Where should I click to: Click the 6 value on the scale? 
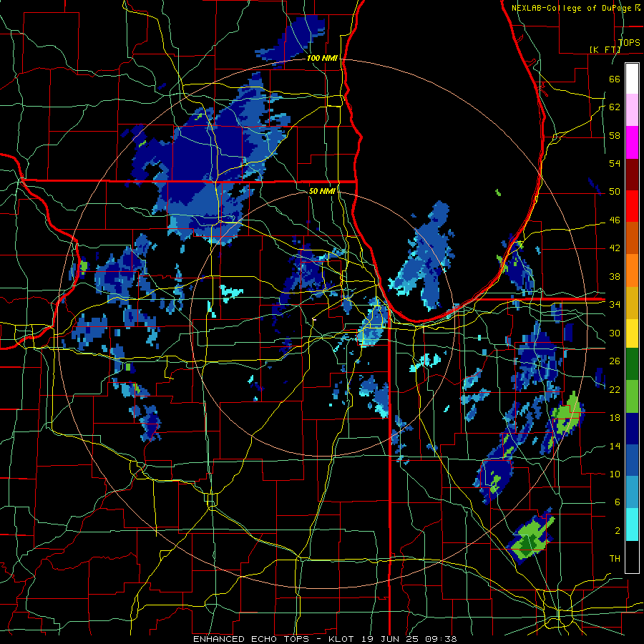pyautogui.click(x=618, y=502)
